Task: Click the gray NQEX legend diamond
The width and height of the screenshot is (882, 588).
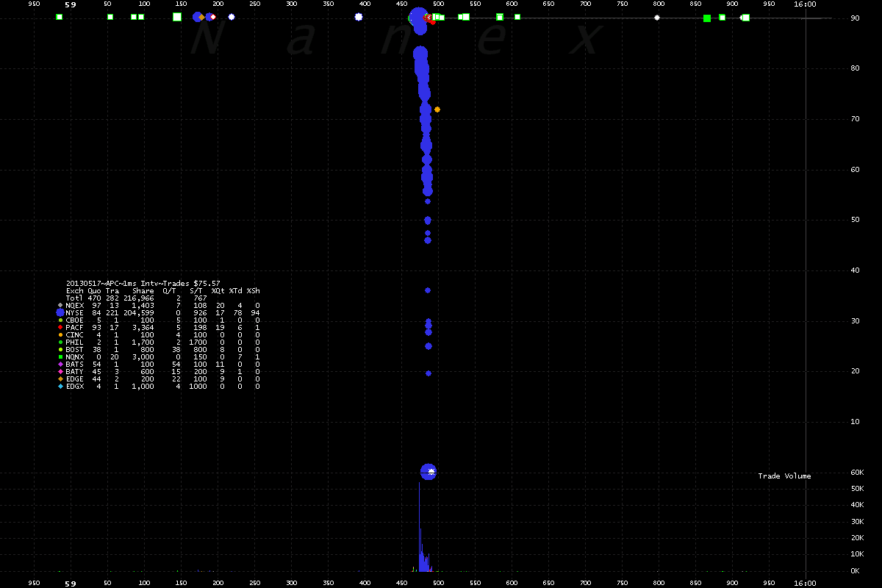Action: coord(60,305)
